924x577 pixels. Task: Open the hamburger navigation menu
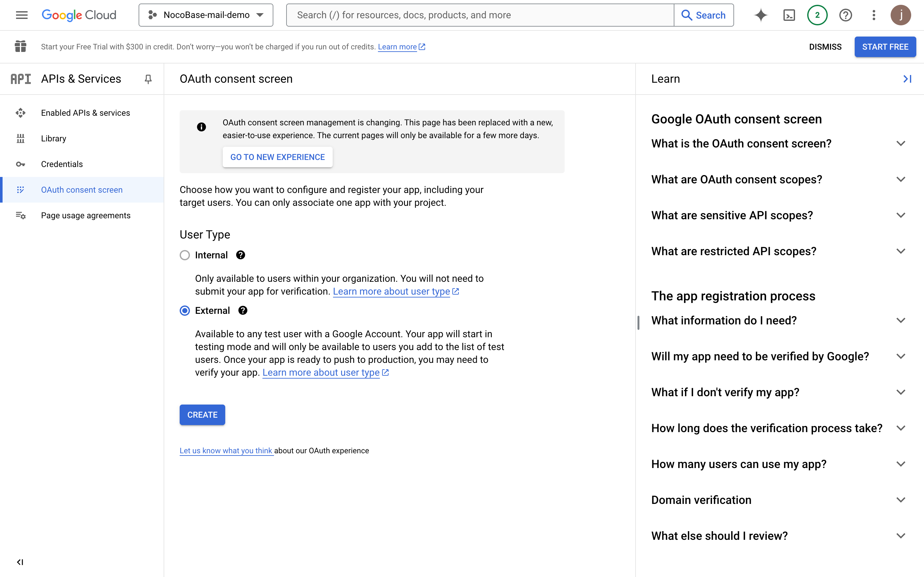tap(22, 15)
